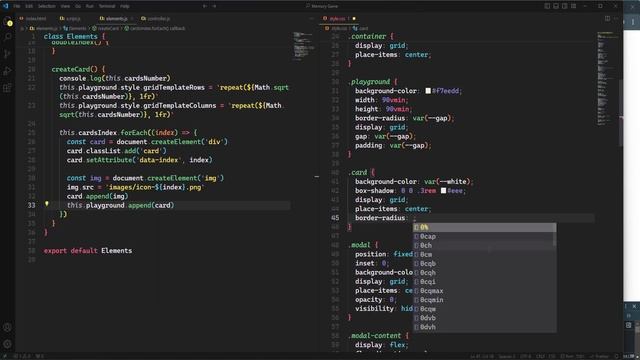
Task: Click the CSS language mode status item
Action: pos(552,356)
